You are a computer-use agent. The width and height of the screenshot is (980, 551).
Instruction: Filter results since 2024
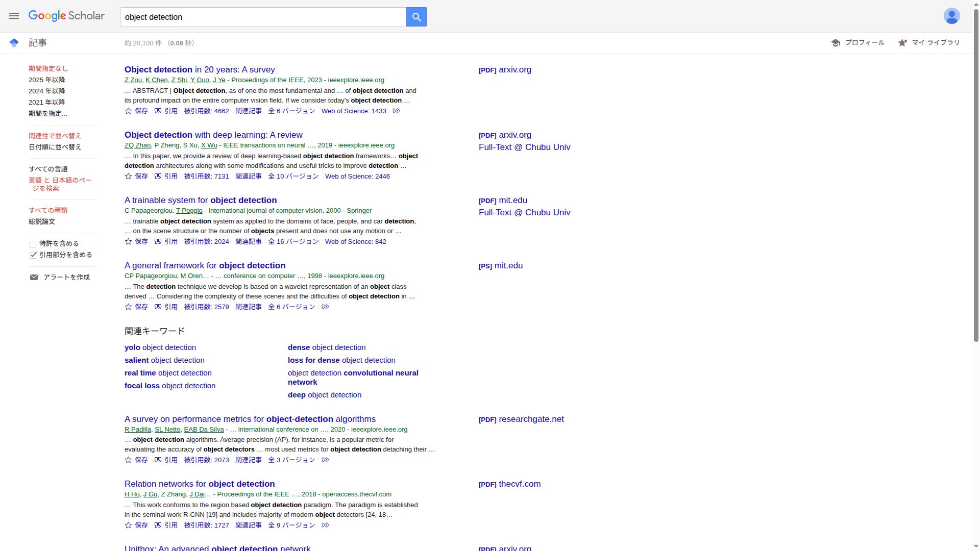point(47,91)
